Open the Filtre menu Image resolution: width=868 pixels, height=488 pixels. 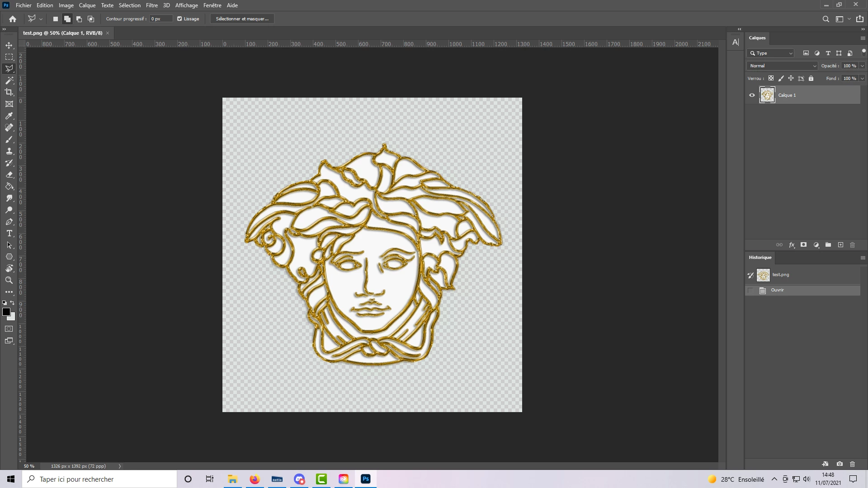point(151,5)
